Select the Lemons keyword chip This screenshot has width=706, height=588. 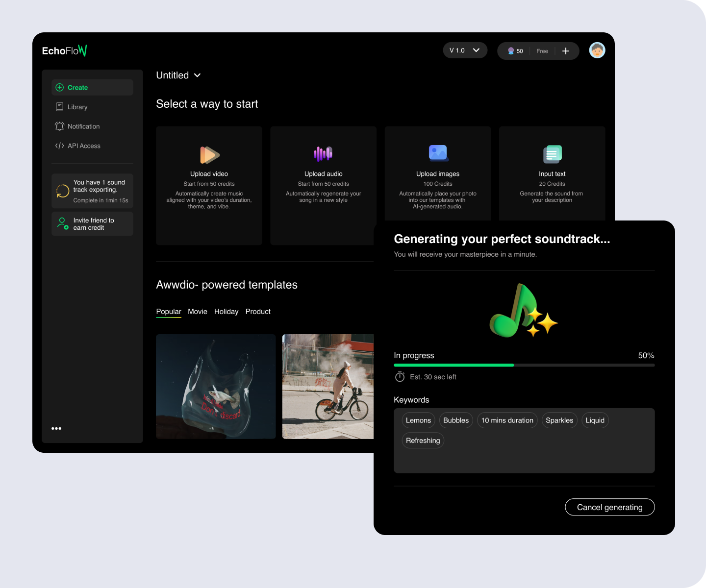point(418,420)
